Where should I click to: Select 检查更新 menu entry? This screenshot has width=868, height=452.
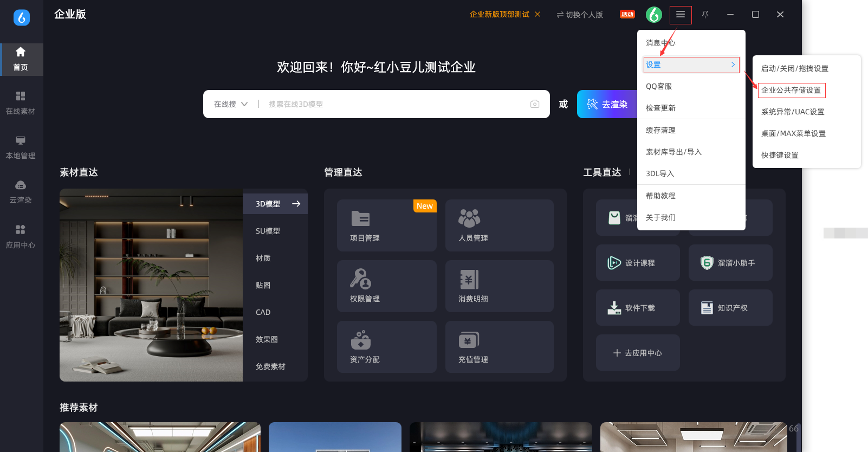[x=691, y=108]
